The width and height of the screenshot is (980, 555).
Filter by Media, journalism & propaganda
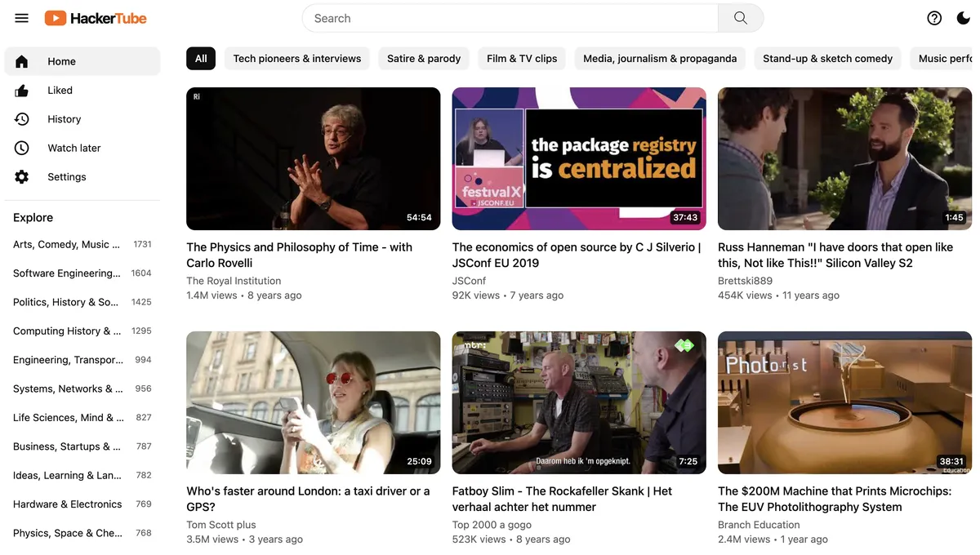[x=660, y=59]
